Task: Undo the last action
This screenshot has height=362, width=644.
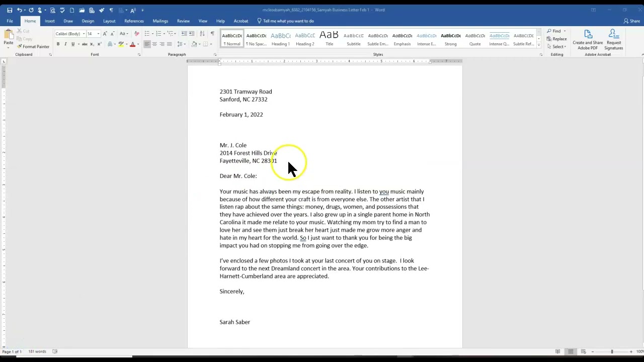Action: (x=19, y=10)
